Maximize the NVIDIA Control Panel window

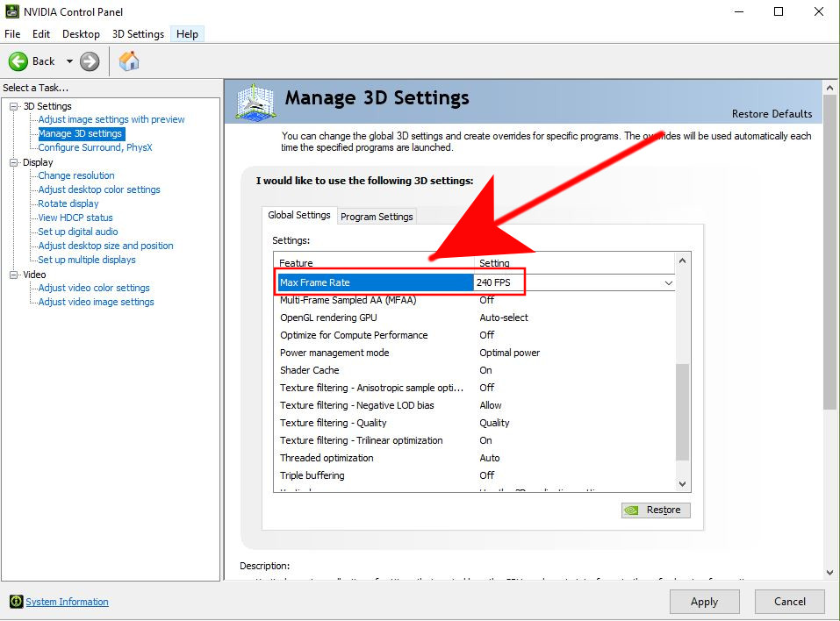tap(779, 11)
